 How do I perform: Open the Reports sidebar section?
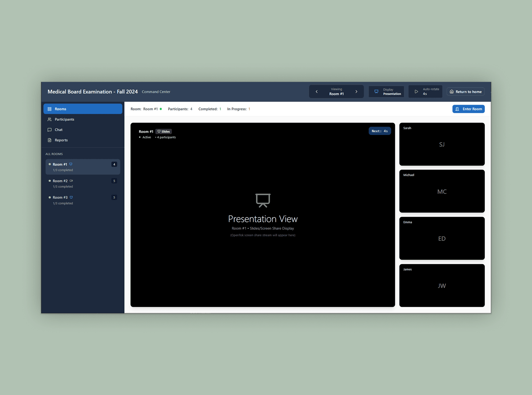[83, 140]
